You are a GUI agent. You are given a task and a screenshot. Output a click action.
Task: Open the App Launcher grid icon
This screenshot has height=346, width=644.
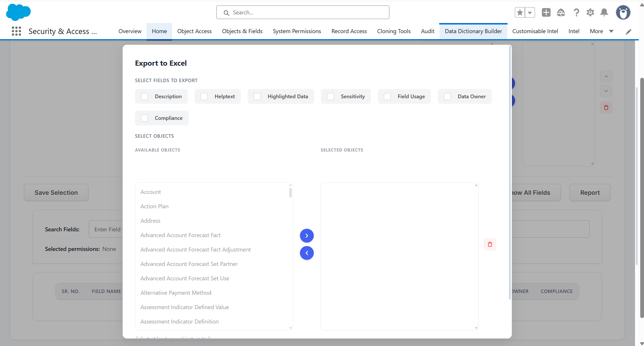(16, 31)
